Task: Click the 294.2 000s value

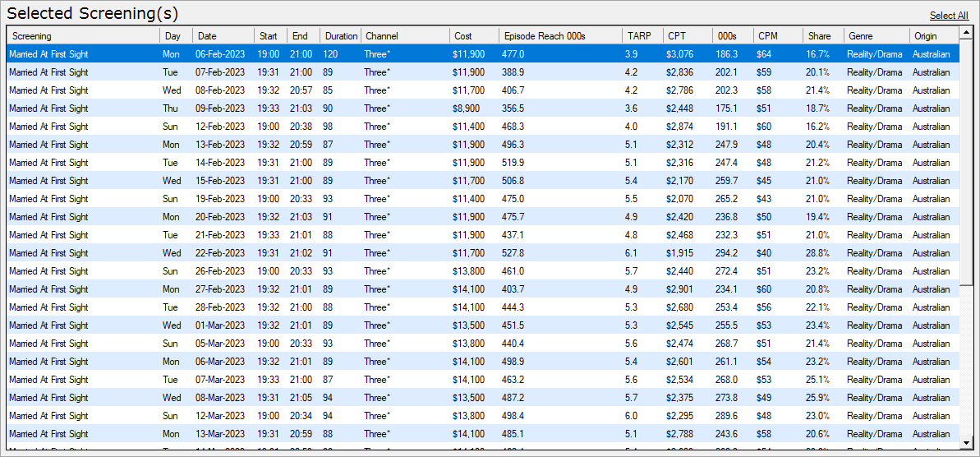Action: (727, 253)
